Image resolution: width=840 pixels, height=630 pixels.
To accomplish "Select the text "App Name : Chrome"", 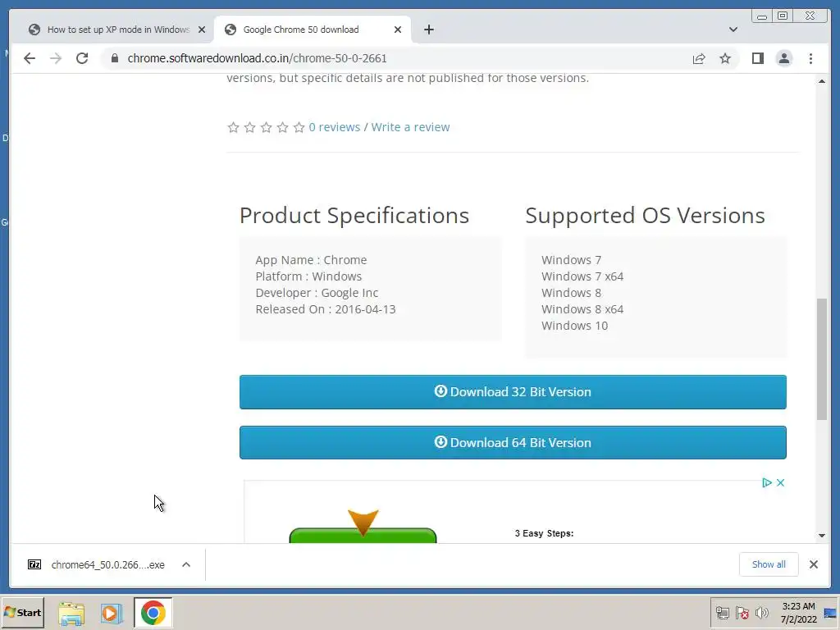I will tap(311, 260).
